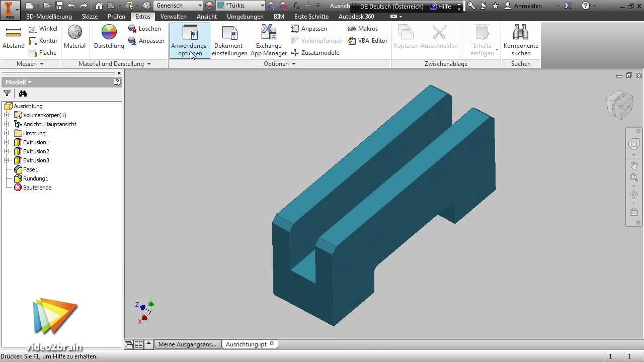Image resolution: width=644 pixels, height=362 pixels.
Task: Select the Winkel angle measure tool
Action: point(43,29)
